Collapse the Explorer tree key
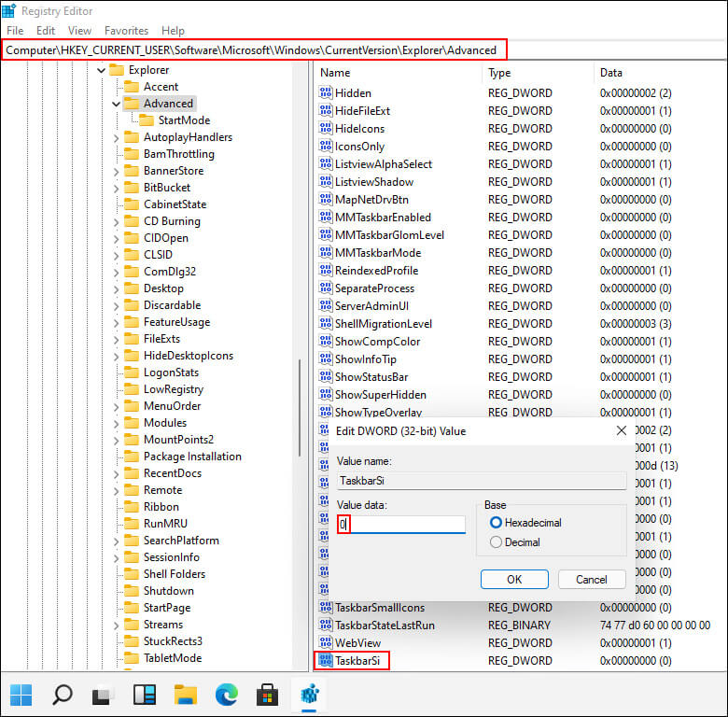Image resolution: width=728 pixels, height=717 pixels. (x=101, y=71)
